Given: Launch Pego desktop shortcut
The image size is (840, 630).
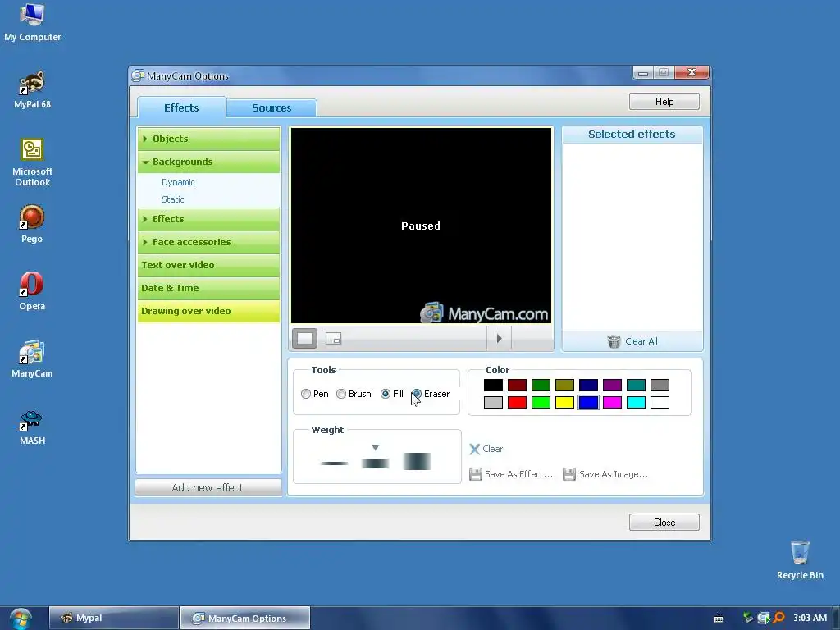Looking at the screenshot, I should tap(32, 225).
